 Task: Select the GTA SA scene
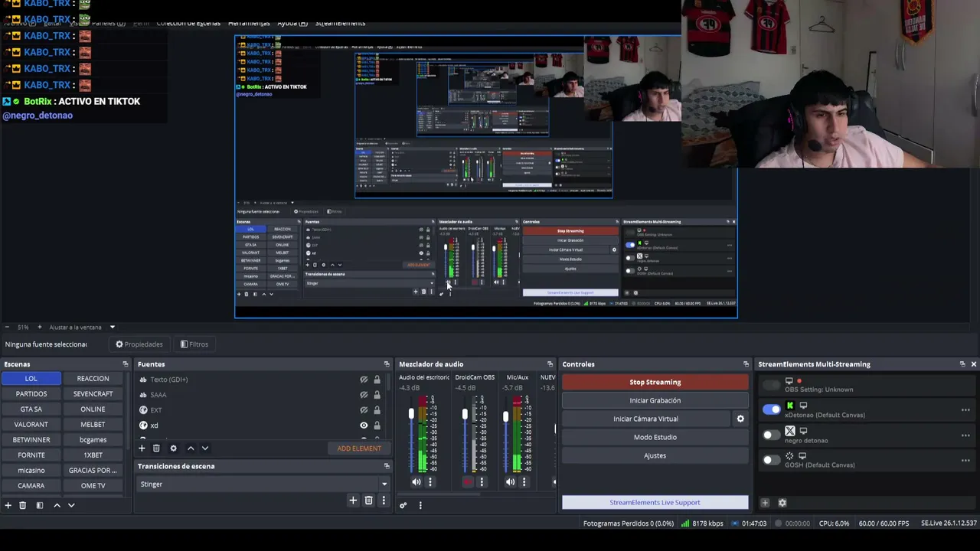point(31,409)
